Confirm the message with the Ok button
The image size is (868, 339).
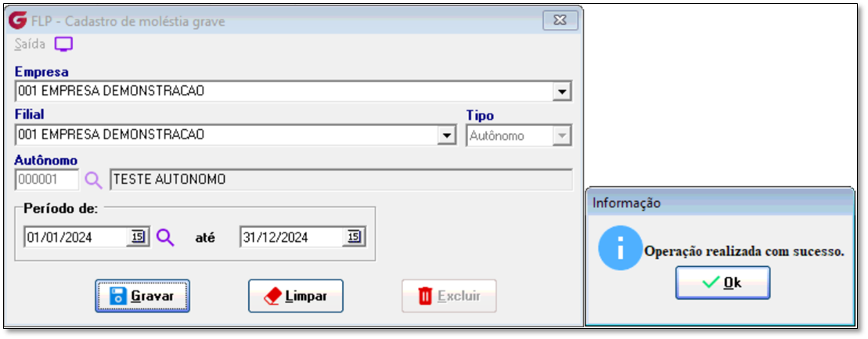coord(722,283)
